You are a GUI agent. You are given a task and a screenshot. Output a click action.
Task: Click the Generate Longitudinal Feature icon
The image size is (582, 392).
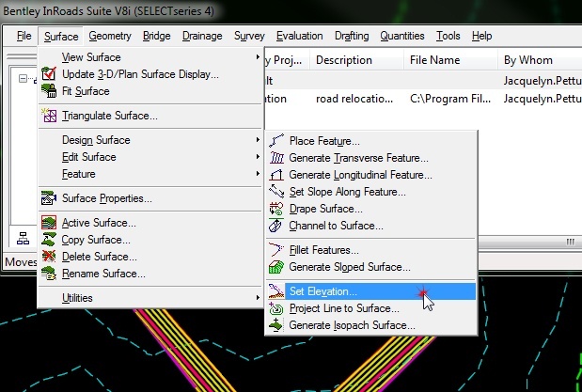[x=276, y=175]
